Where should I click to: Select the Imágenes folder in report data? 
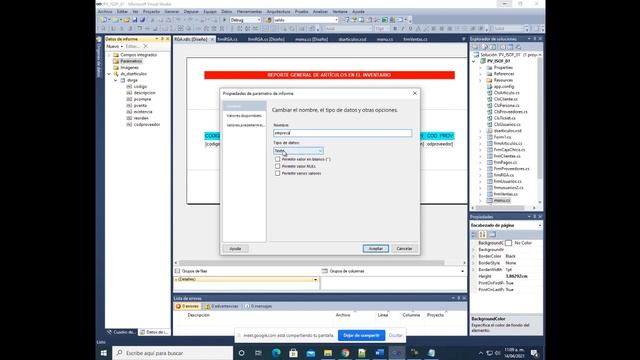(129, 67)
